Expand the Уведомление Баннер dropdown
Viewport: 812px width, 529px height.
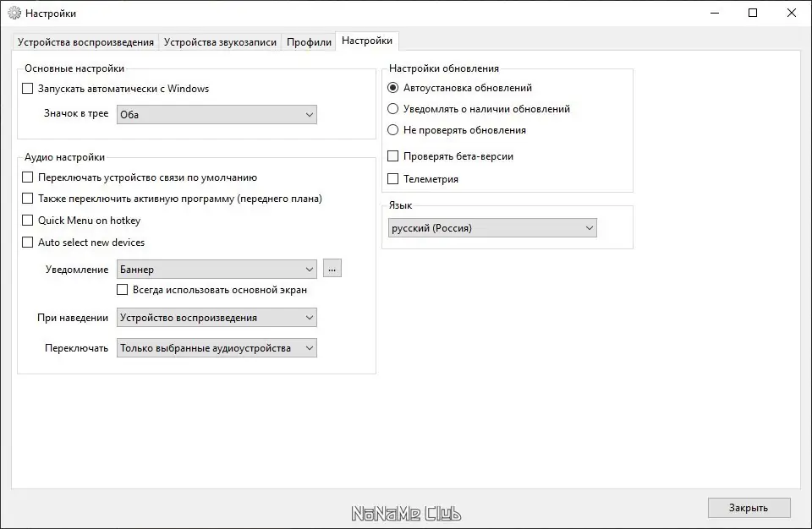coord(217,270)
